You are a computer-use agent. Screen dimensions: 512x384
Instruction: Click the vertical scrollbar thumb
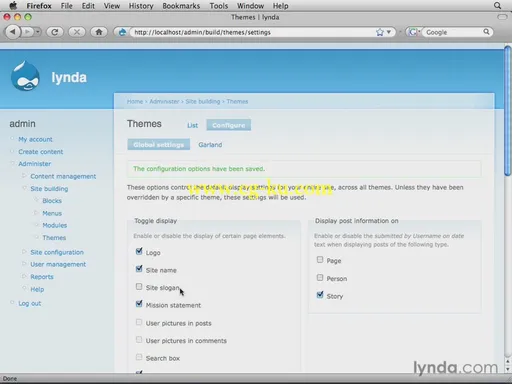(508, 111)
